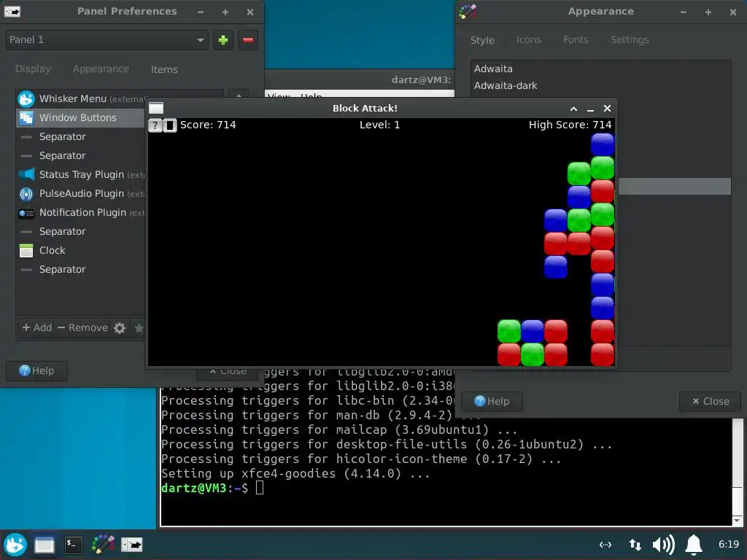The width and height of the screenshot is (747, 560).
Task: Open the Panel Preferences taskbar icon
Action: click(x=132, y=544)
